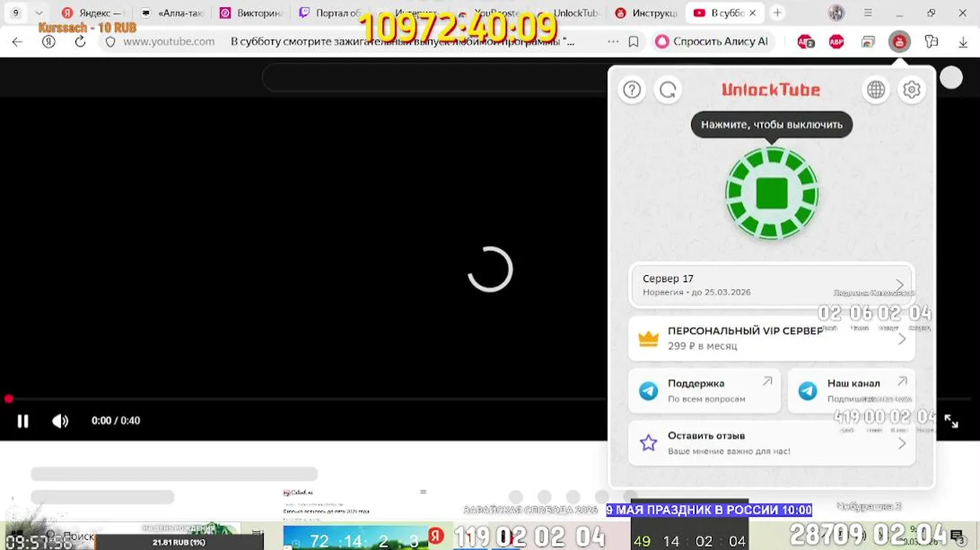Viewport: 980px width, 550px height.
Task: Enter fullscreen on the video player
Action: pyautogui.click(x=951, y=421)
